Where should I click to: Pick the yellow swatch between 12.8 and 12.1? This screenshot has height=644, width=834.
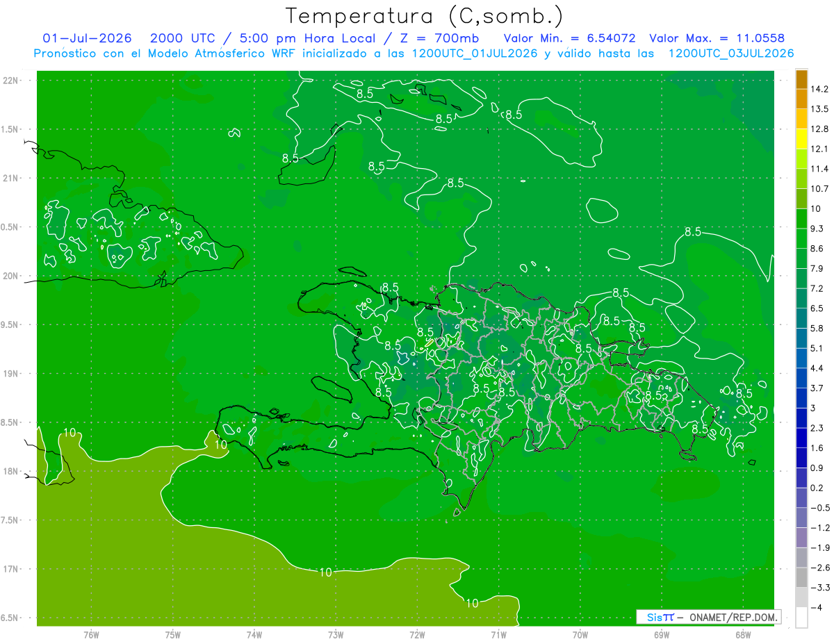pos(801,139)
